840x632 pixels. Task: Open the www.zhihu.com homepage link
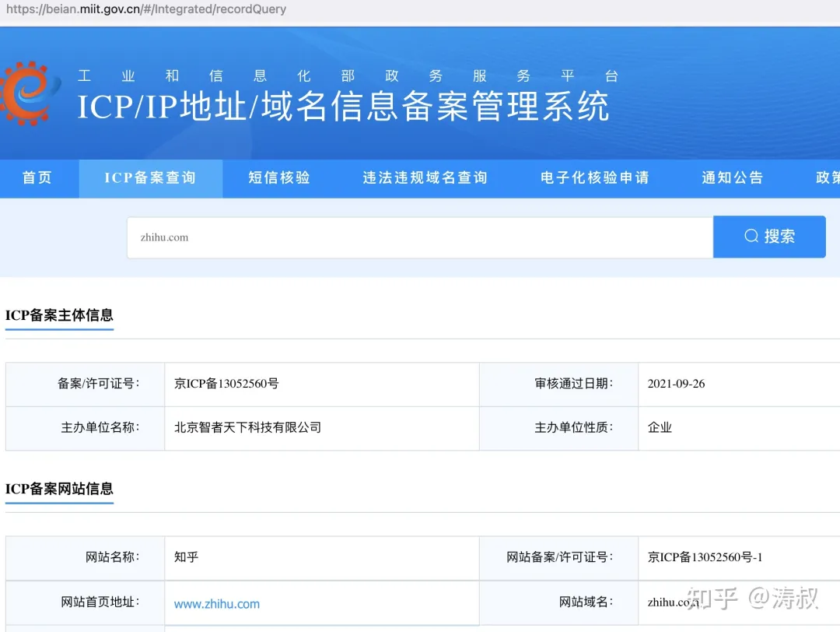point(217,604)
